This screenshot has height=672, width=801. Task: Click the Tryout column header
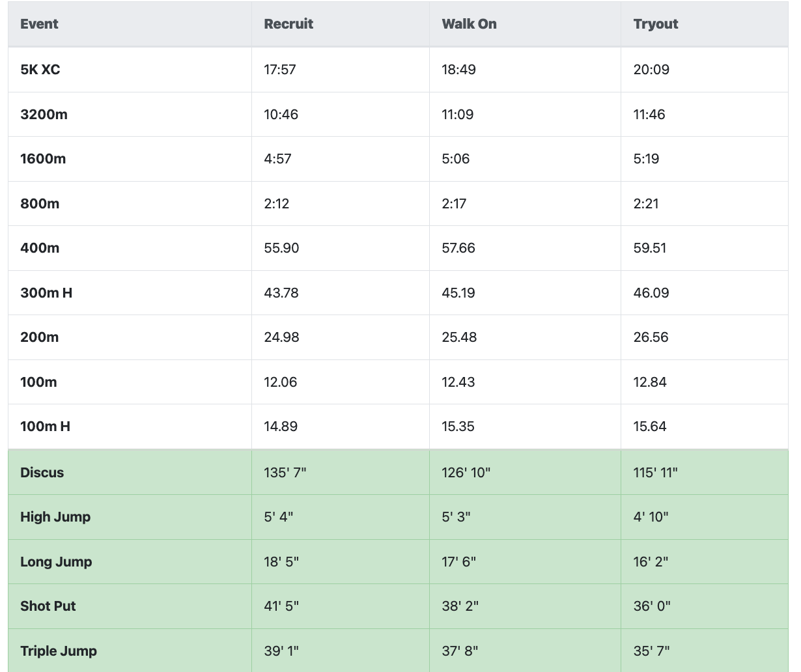(656, 24)
